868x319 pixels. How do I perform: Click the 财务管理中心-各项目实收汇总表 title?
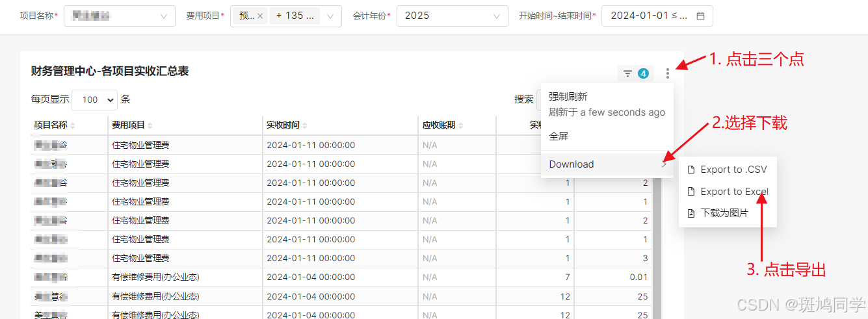point(110,71)
